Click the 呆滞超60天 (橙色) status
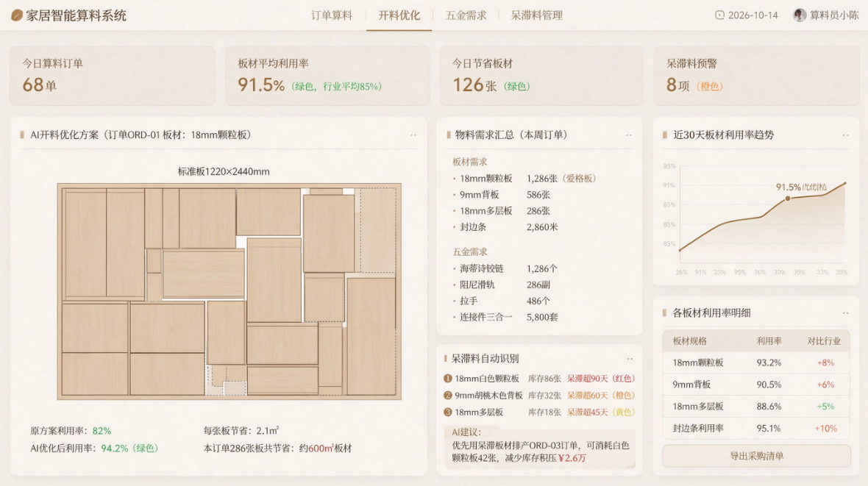 pos(601,396)
